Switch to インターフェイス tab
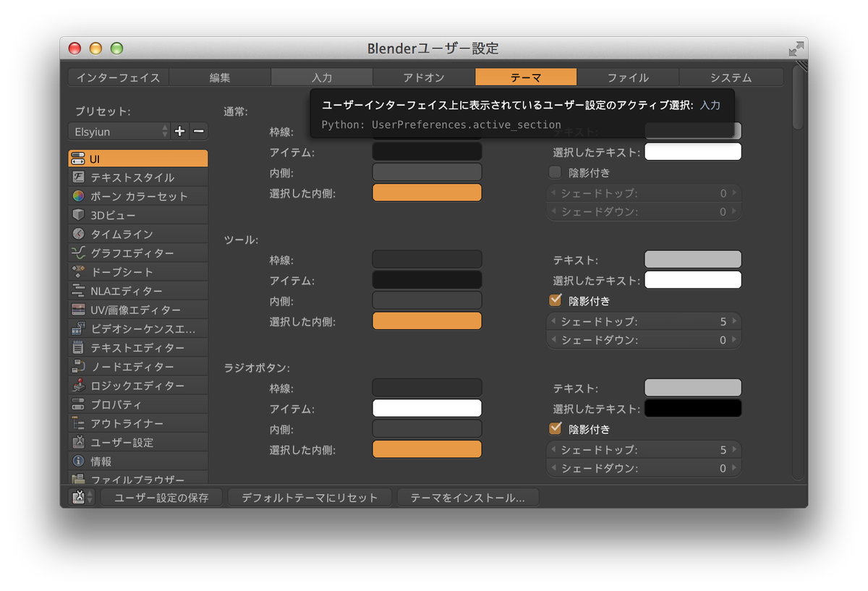 [x=118, y=77]
